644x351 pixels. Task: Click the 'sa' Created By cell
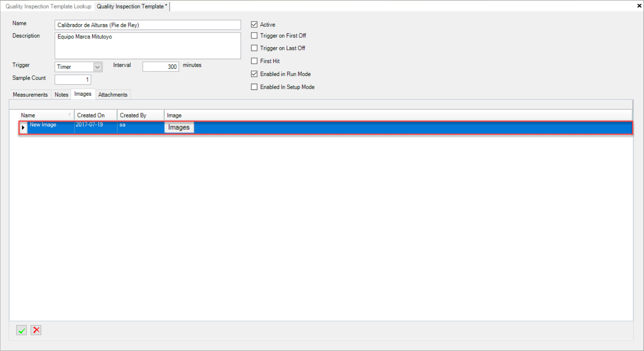point(141,127)
